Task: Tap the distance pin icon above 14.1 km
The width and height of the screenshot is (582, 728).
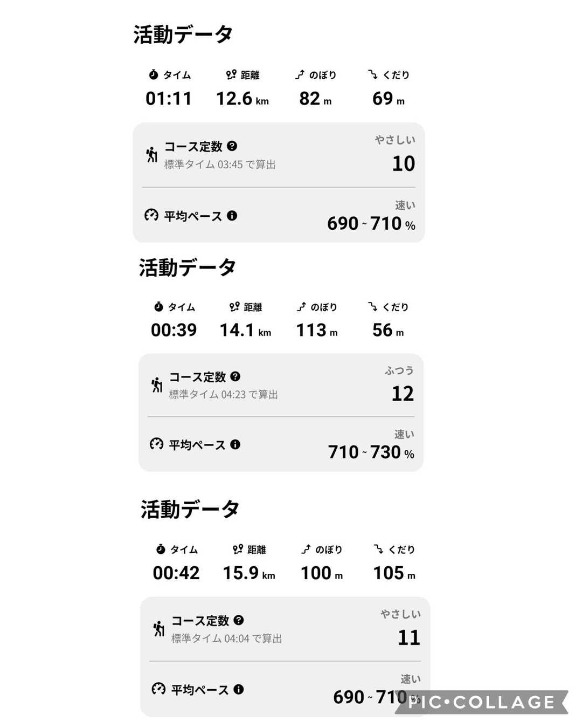Action: [234, 307]
